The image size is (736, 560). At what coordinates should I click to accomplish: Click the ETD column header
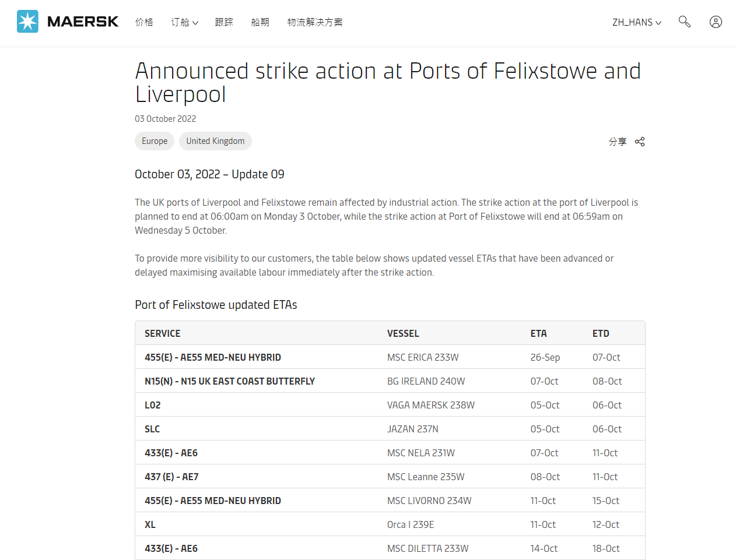click(601, 333)
